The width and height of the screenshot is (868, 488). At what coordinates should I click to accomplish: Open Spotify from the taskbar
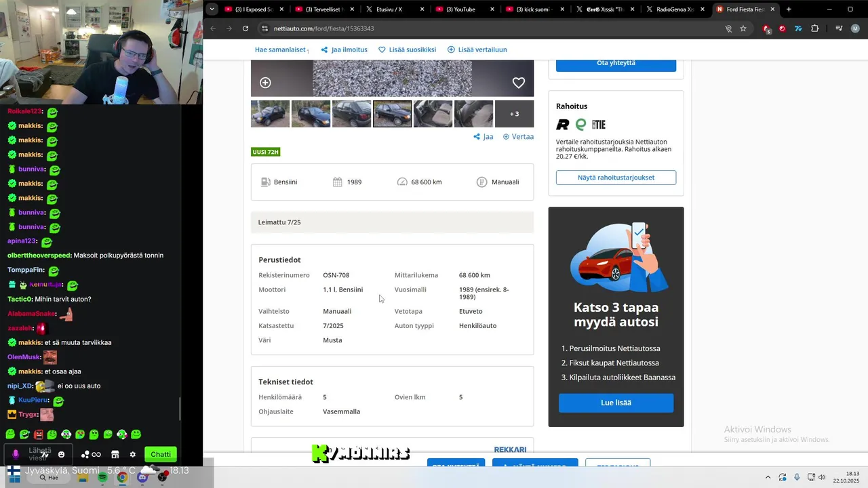coord(102,477)
